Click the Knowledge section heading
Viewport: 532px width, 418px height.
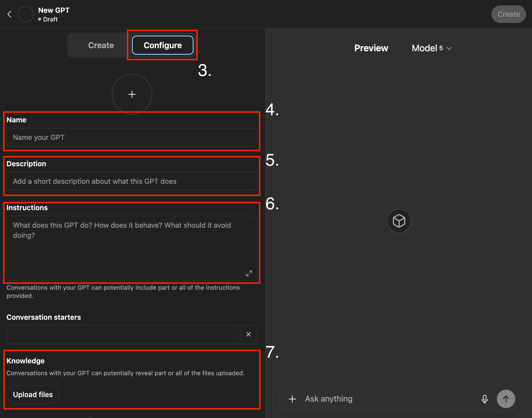pyautogui.click(x=25, y=361)
